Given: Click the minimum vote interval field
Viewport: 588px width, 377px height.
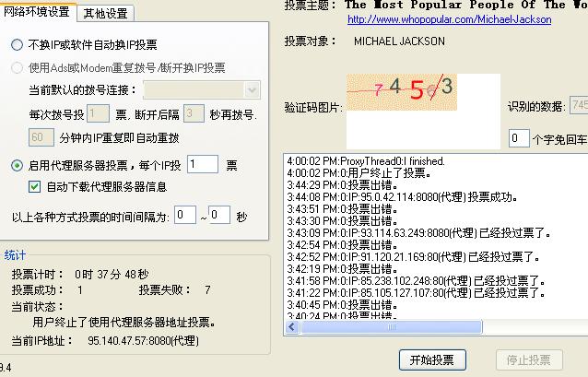Looking at the screenshot, I should coord(184,216).
